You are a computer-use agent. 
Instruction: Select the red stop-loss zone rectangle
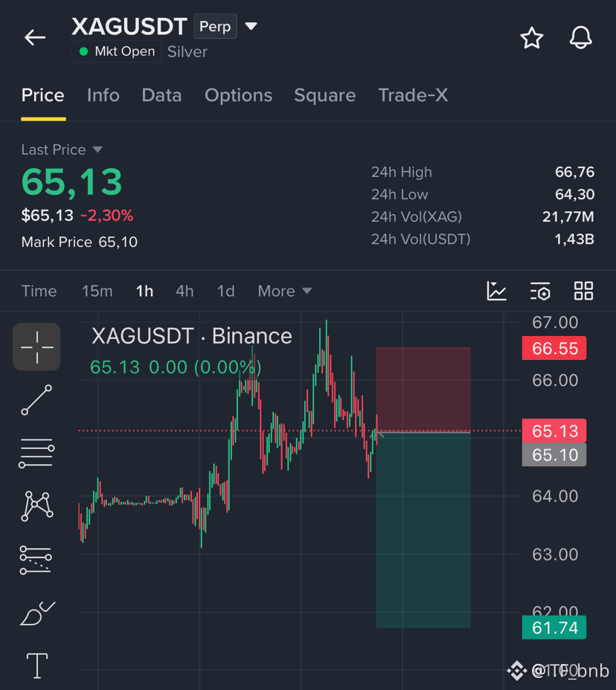(423, 390)
